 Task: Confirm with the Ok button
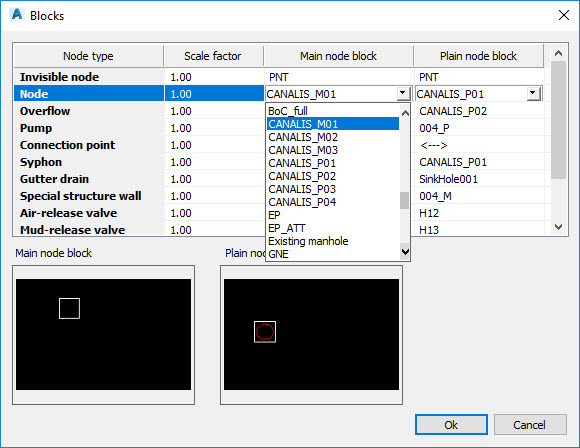click(x=451, y=425)
